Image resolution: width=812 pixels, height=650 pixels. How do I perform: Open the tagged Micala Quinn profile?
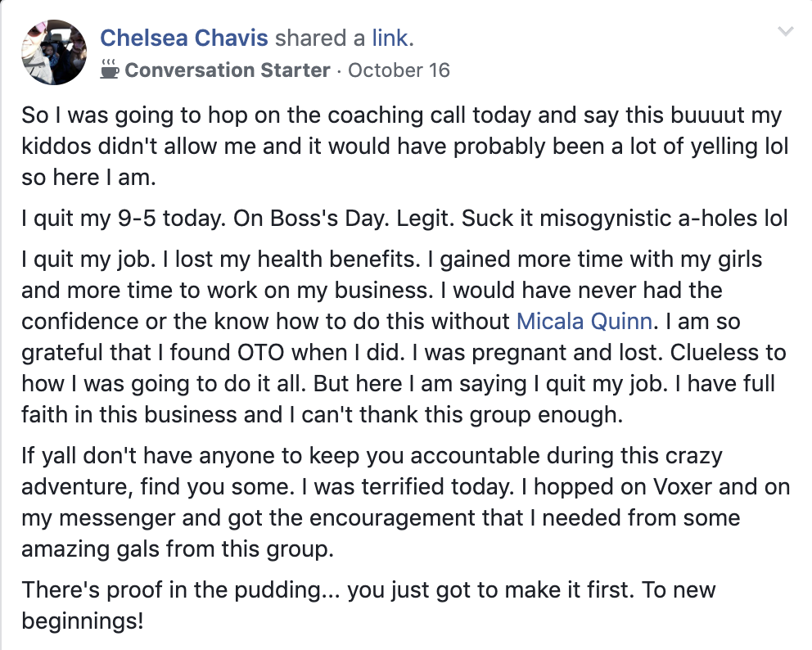click(x=584, y=321)
